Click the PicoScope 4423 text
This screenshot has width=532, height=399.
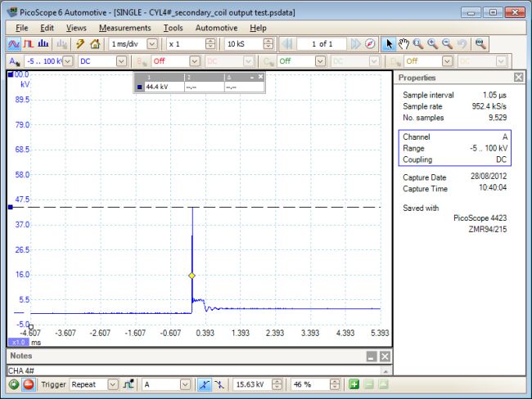tap(480, 218)
